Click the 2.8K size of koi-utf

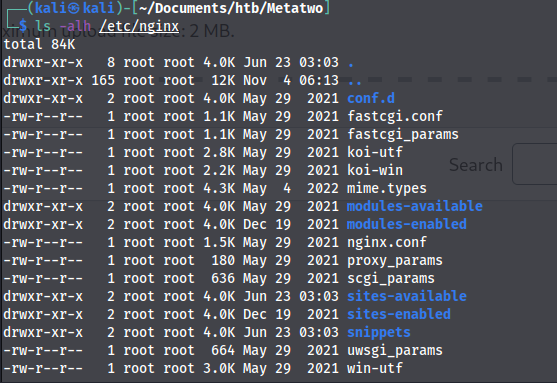(x=219, y=152)
